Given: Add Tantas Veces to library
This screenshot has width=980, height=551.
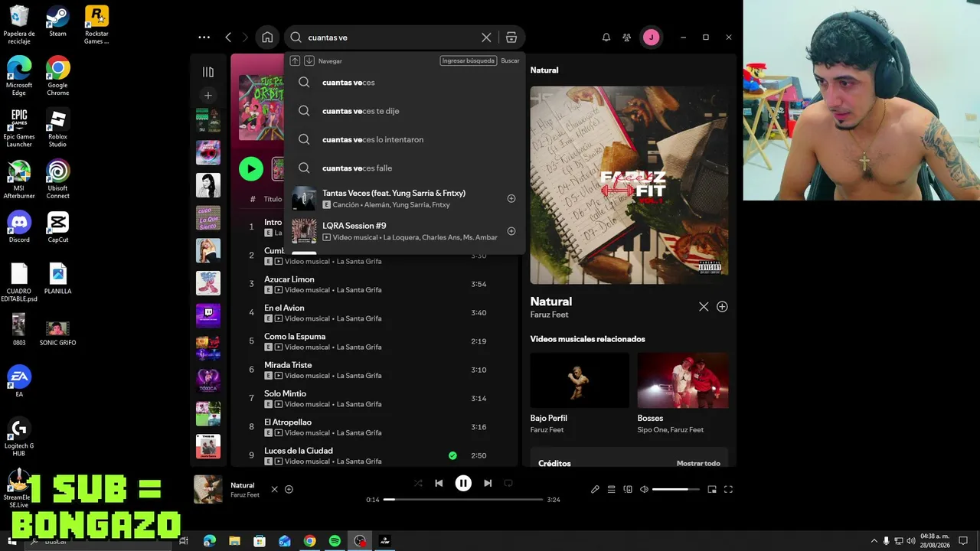Looking at the screenshot, I should coord(511,198).
